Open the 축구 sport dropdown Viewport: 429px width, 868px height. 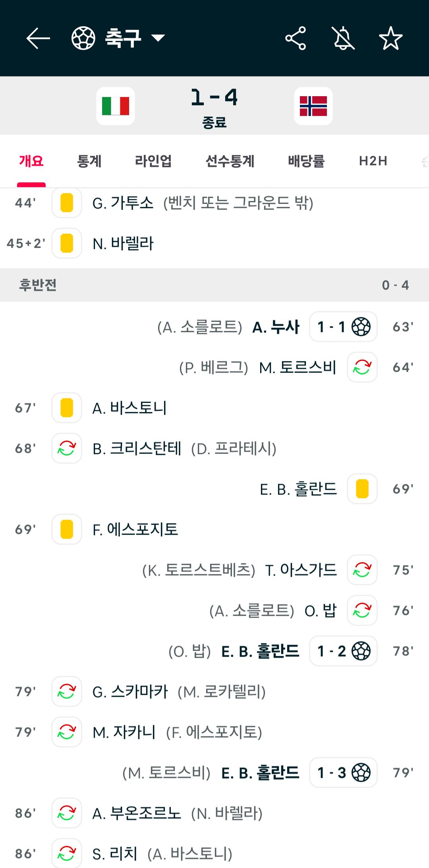tap(135, 38)
